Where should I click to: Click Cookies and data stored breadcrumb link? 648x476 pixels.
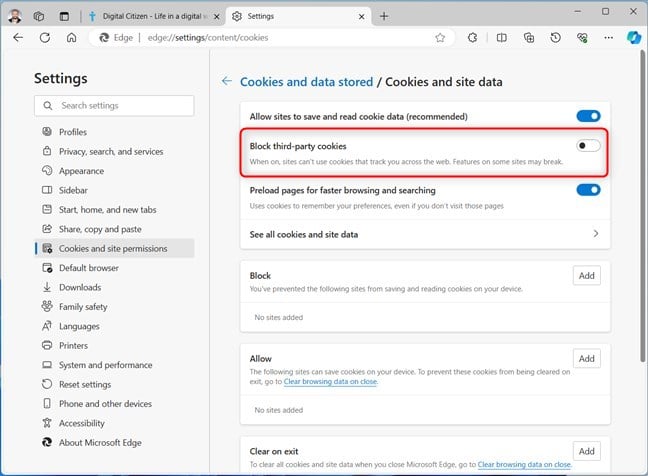(306, 82)
